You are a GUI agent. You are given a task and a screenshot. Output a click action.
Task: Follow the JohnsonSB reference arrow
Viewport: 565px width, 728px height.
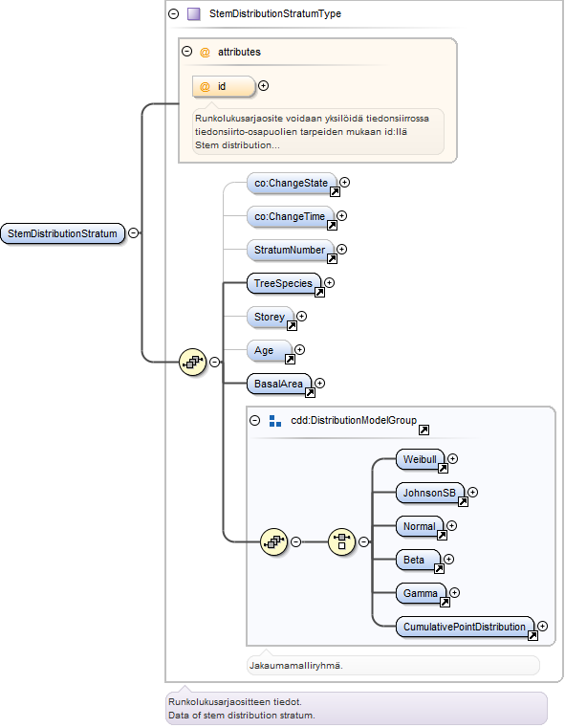tap(463, 501)
